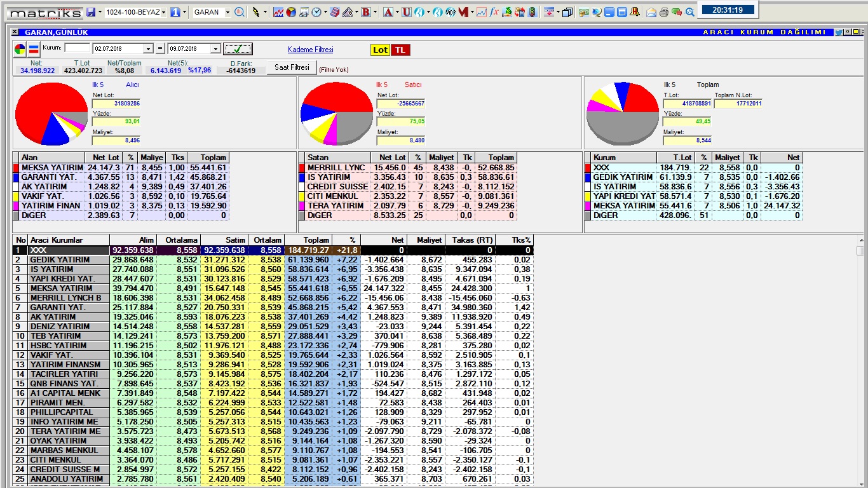Screen dimensions: 868x488
Task: Click Kurum header in the Toplam table
Action: click(624, 158)
